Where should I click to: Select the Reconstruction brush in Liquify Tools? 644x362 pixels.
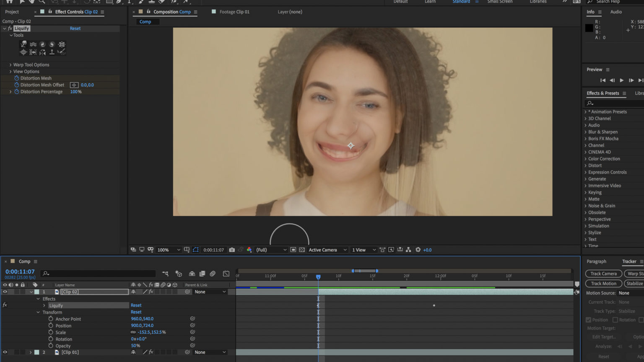(62, 52)
